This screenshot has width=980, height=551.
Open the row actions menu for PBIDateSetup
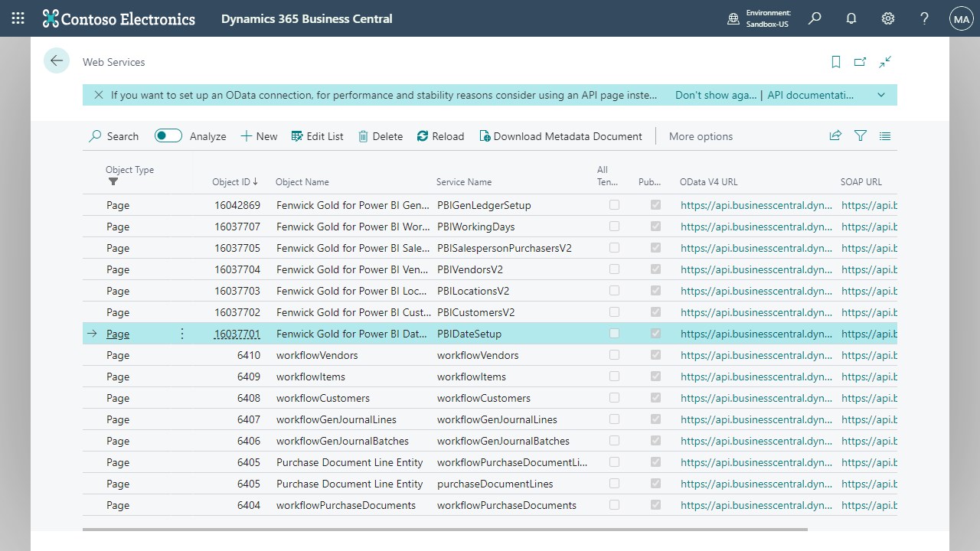tap(182, 334)
